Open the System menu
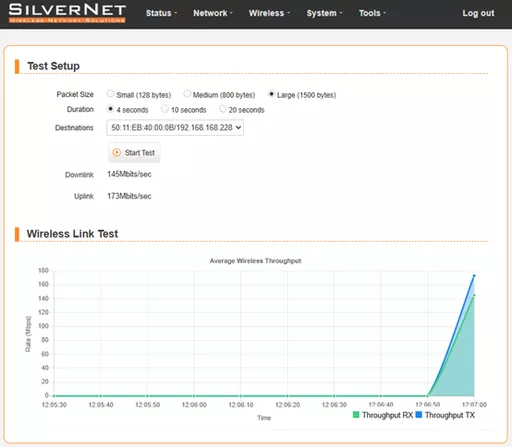Screen dimensions: 512x447 point(324,13)
